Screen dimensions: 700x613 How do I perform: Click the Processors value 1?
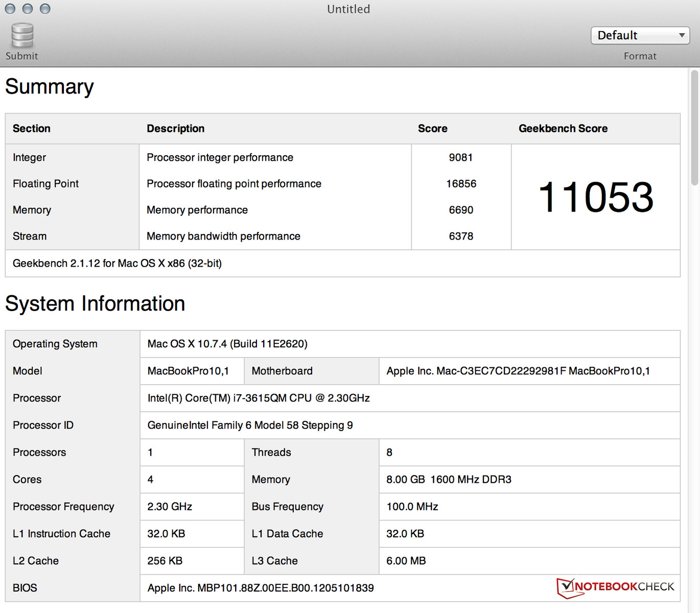[x=150, y=452]
